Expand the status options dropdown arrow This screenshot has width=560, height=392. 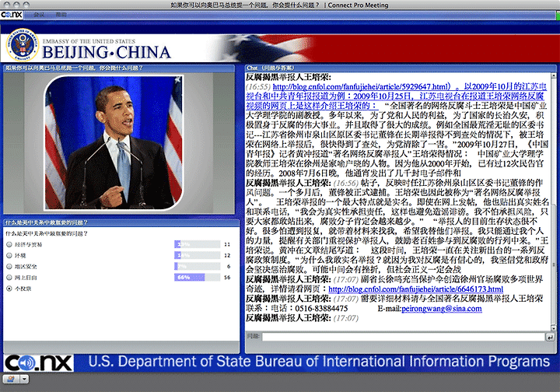tap(24, 379)
